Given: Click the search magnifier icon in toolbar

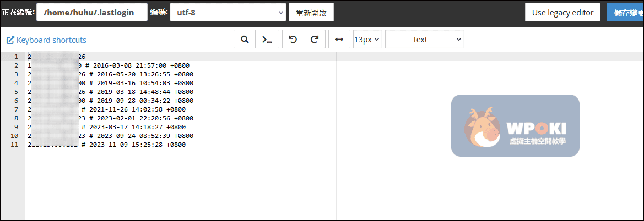Looking at the screenshot, I should pos(245,40).
